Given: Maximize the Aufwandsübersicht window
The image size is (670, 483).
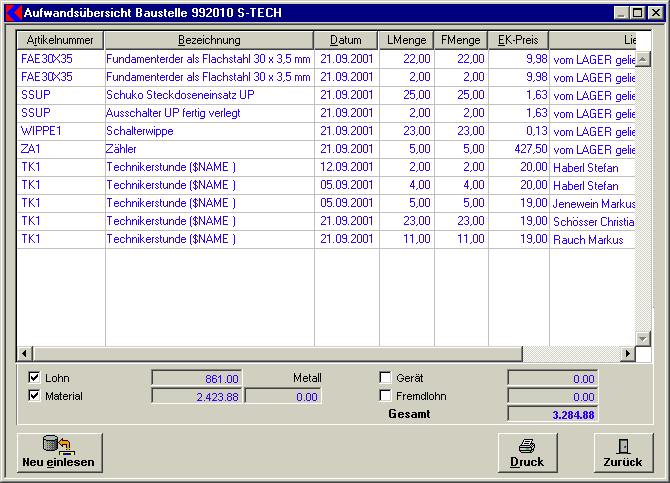Looking at the screenshot, I should (638, 13).
